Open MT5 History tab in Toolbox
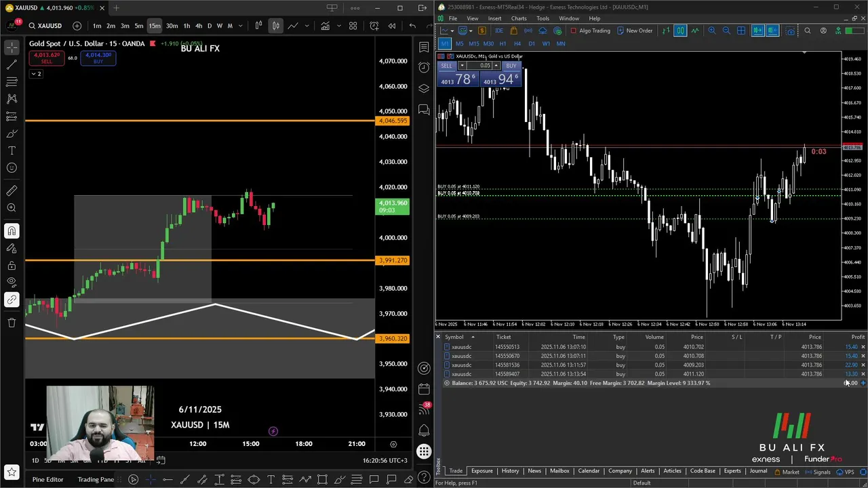The height and width of the screenshot is (488, 868). click(510, 471)
